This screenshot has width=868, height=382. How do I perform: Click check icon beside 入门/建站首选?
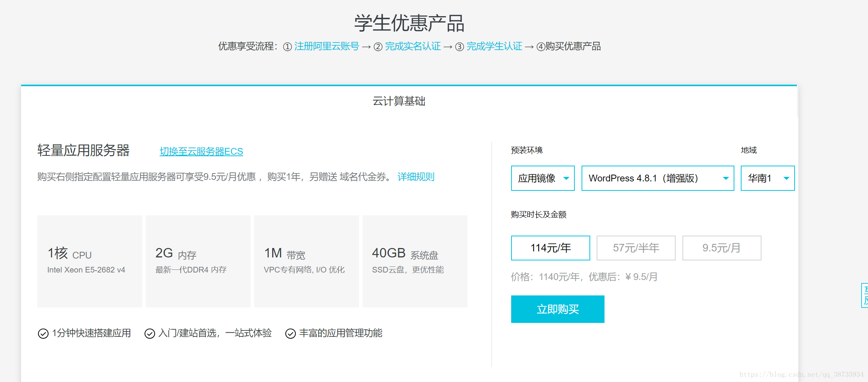[150, 333]
